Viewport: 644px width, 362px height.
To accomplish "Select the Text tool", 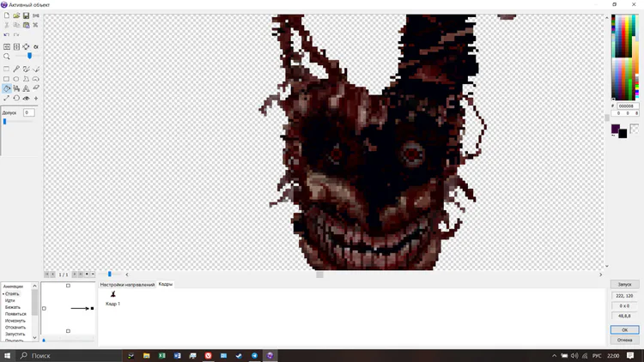I will click(26, 88).
